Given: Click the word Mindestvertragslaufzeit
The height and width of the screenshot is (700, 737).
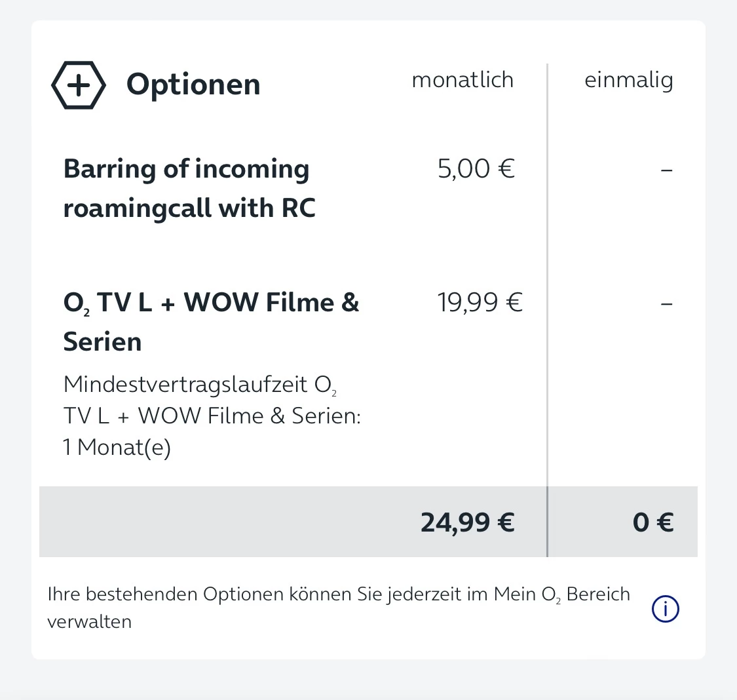Looking at the screenshot, I should [185, 384].
